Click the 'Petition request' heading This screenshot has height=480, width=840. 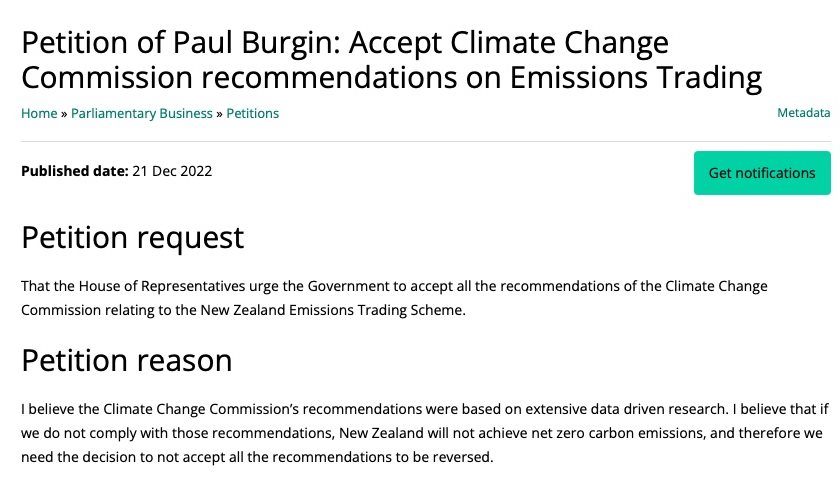coord(132,238)
